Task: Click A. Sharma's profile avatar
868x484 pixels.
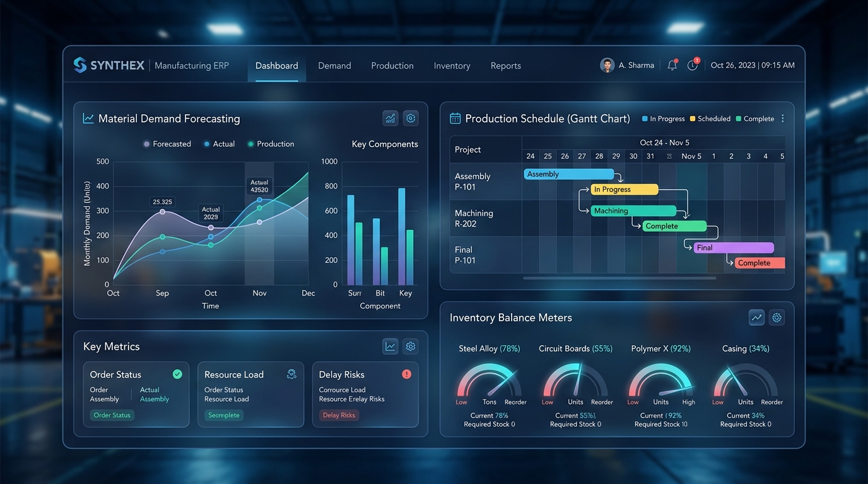Action: coord(607,65)
